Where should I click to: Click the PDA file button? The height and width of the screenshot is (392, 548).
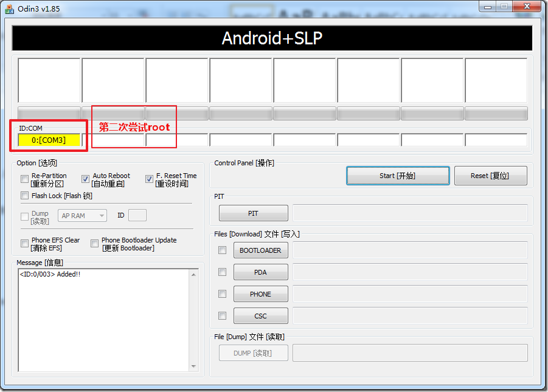261,272
